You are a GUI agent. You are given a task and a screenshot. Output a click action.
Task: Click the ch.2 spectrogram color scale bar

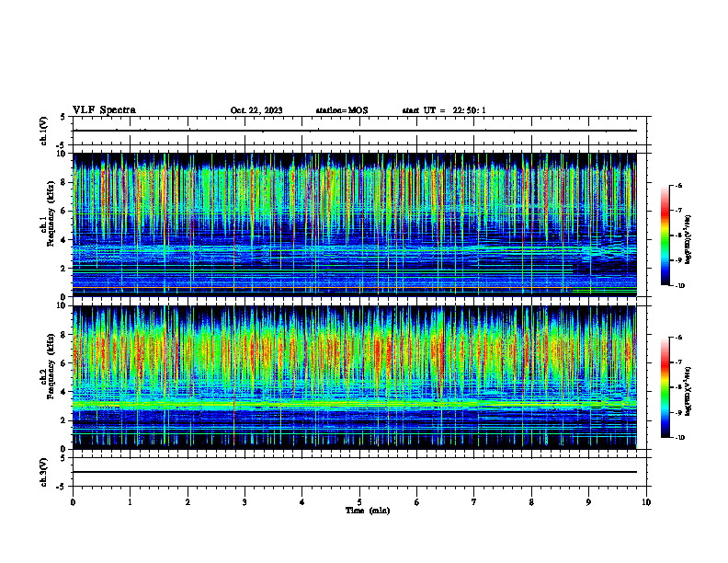[665, 387]
